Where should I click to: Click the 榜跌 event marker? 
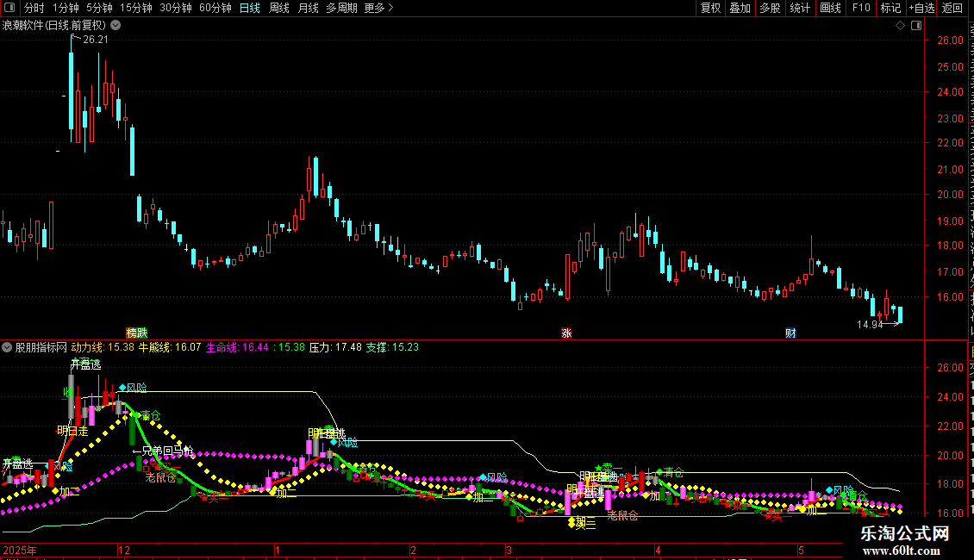(x=137, y=333)
